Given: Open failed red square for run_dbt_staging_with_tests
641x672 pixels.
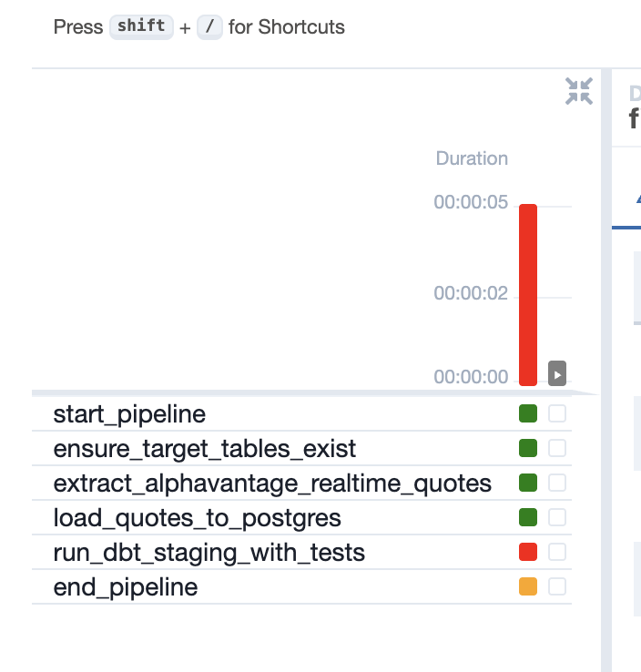Looking at the screenshot, I should pos(528,553).
